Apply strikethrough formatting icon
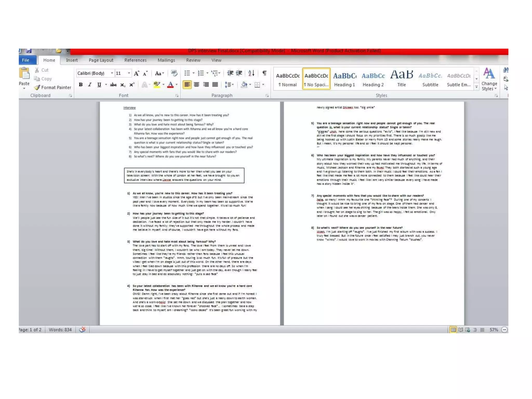Image resolution: width=532 pixels, height=399 pixels. (113, 85)
